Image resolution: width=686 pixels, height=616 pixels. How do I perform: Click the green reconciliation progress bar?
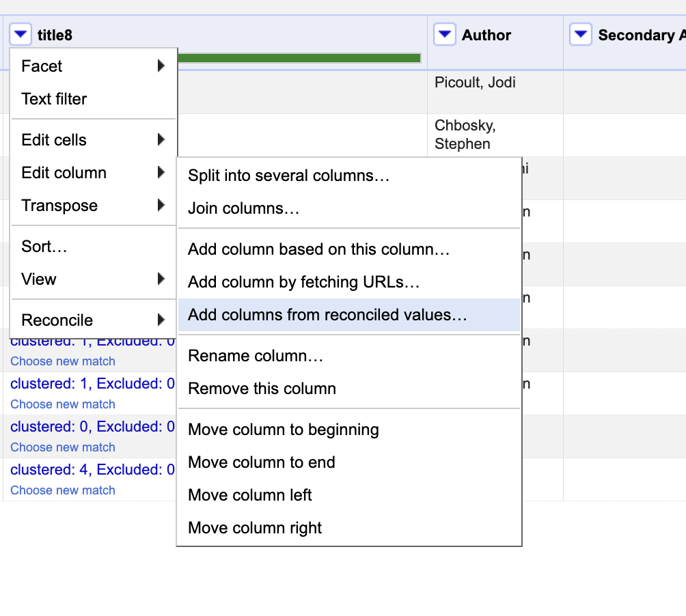click(x=299, y=58)
